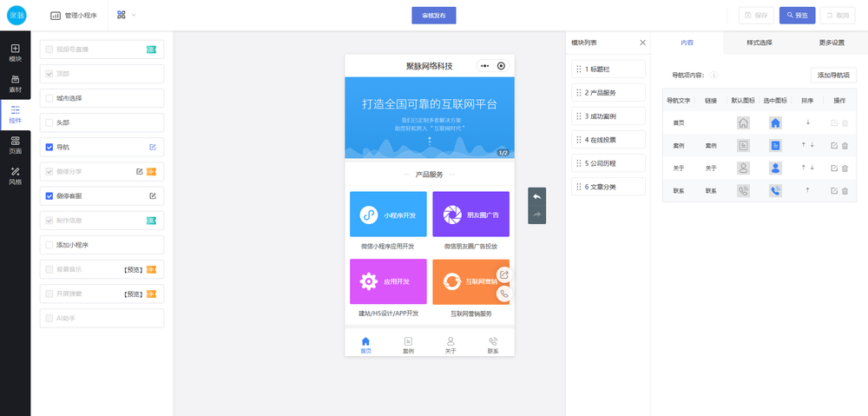Select the 联系 tab in the phone preview
Viewport: 868px width, 416px height.
click(x=493, y=345)
